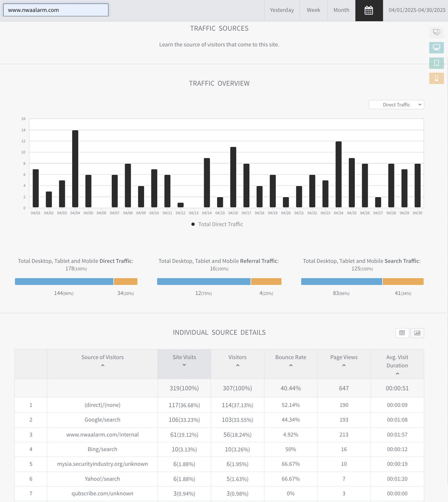The image size is (448, 502).
Task: Open the Direct Traffic dropdown
Action: 396,105
